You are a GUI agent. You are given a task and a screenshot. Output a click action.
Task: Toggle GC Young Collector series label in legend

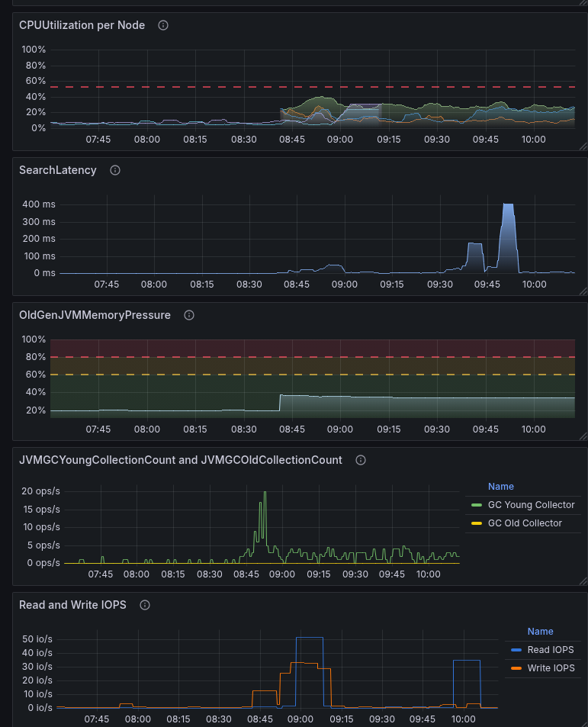click(531, 505)
